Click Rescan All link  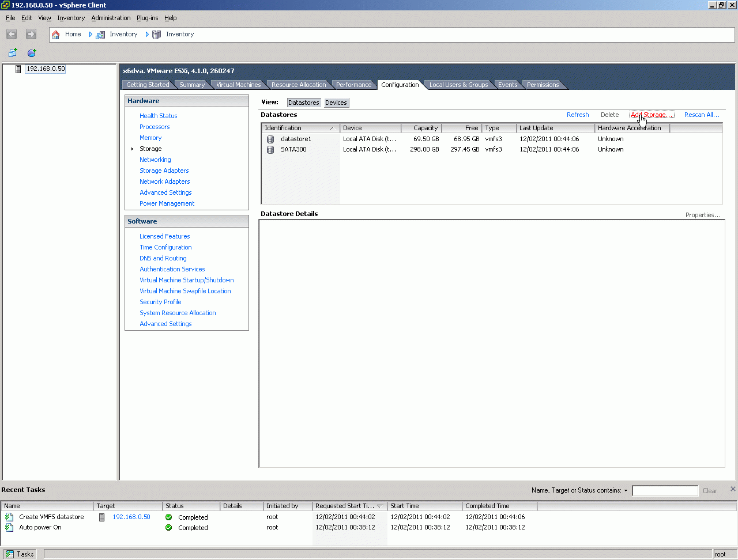tap(702, 115)
